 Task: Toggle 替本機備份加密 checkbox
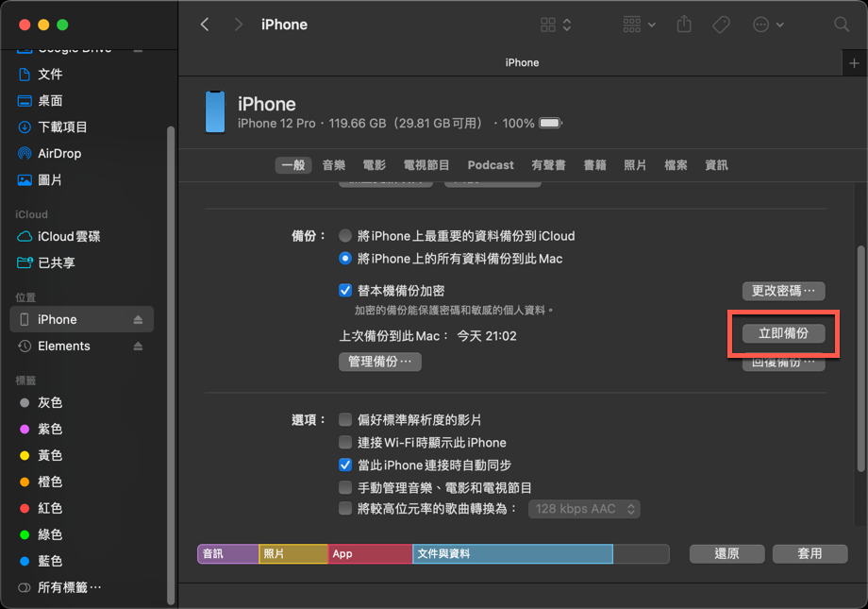(x=345, y=291)
